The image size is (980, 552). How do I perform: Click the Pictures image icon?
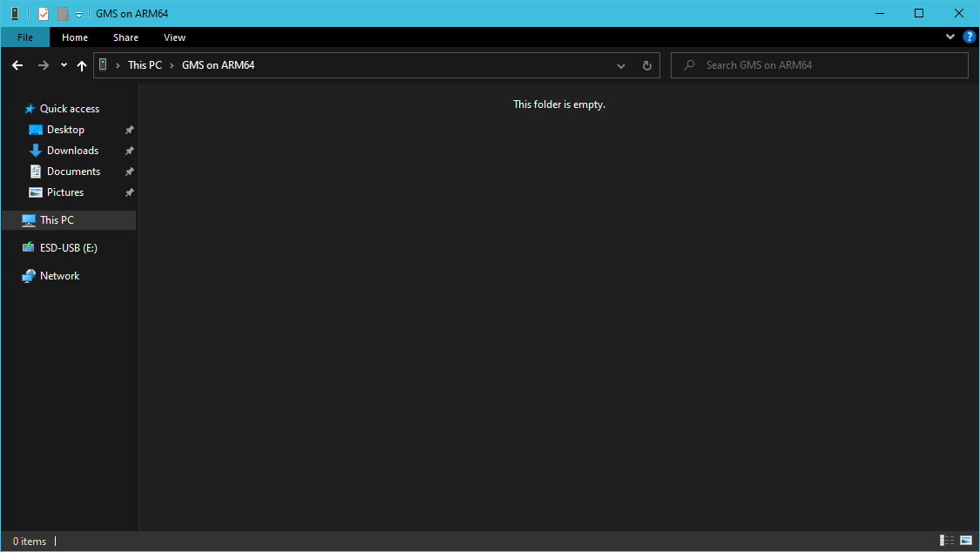36,192
